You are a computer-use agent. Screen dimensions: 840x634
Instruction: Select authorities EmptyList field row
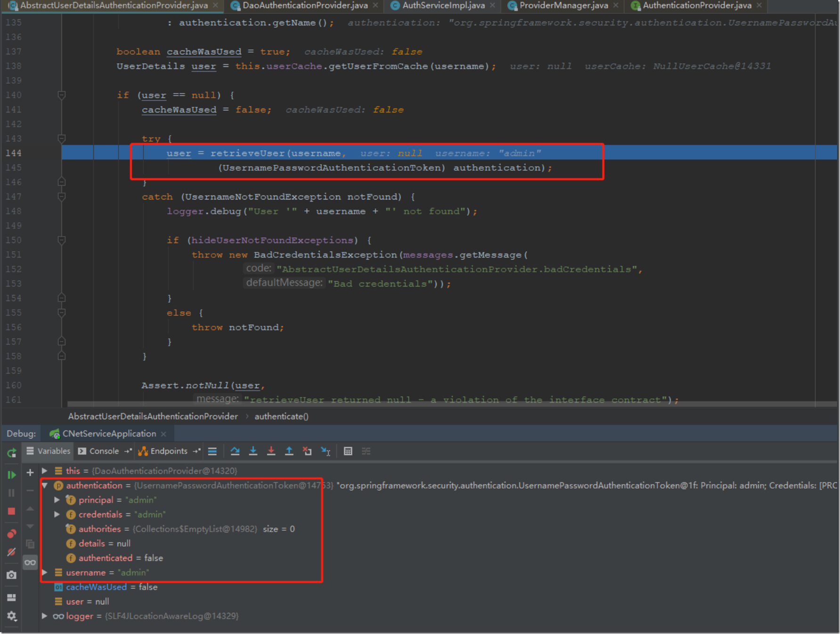tap(180, 529)
